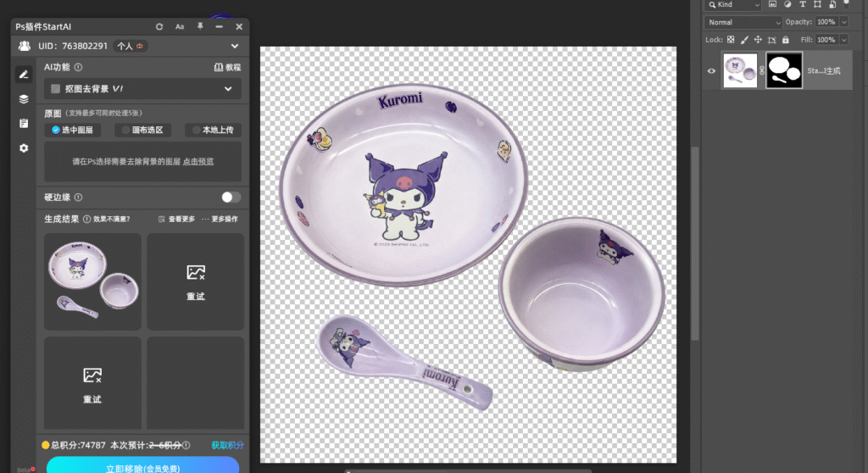Expand the UID account chevron
868x473 pixels.
[235, 46]
